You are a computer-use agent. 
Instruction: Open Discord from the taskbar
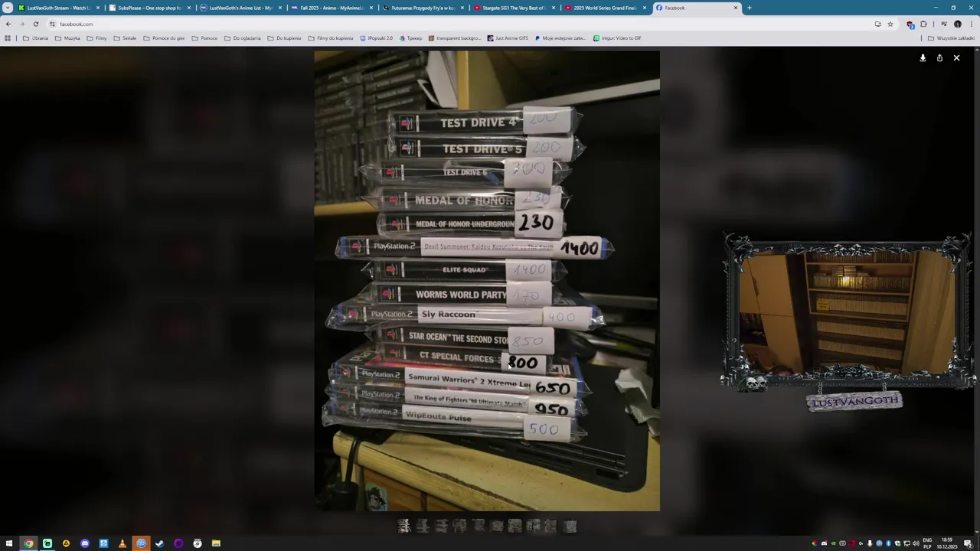[84, 543]
